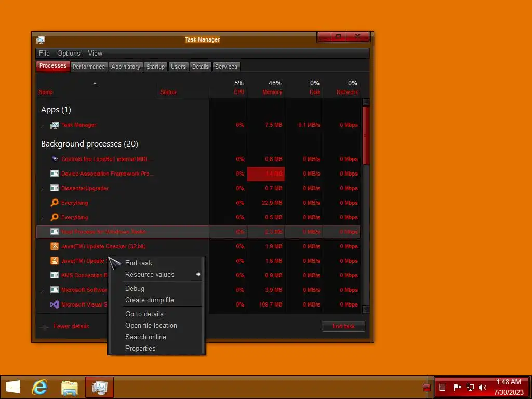Expand the DissenterUpgrader process group
The width and height of the screenshot is (532, 399).
click(x=43, y=189)
